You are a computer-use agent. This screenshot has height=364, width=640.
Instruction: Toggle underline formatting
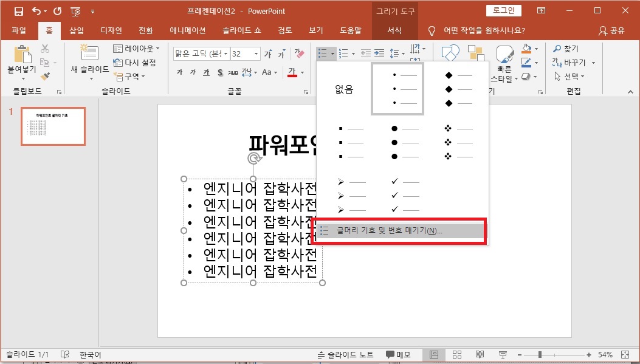click(x=207, y=72)
